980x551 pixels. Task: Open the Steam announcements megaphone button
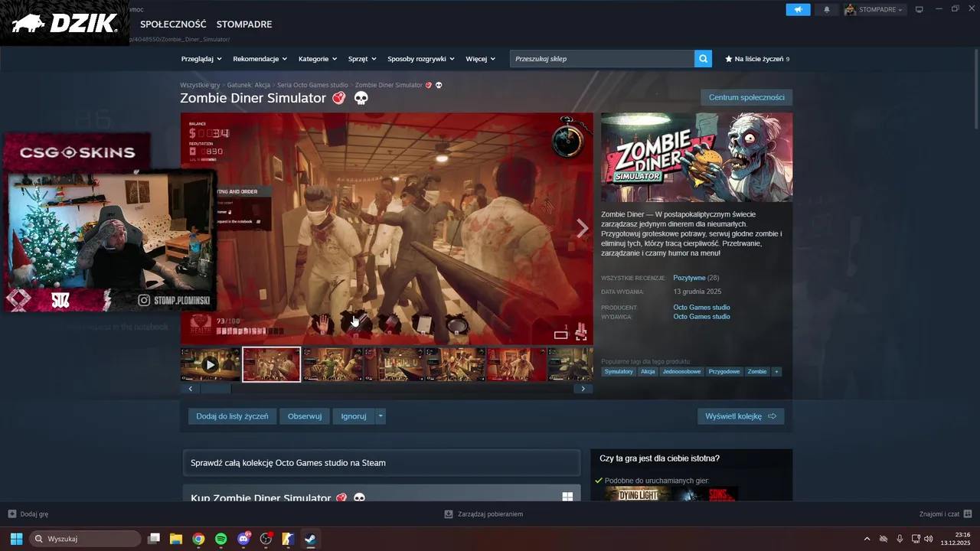coord(798,10)
